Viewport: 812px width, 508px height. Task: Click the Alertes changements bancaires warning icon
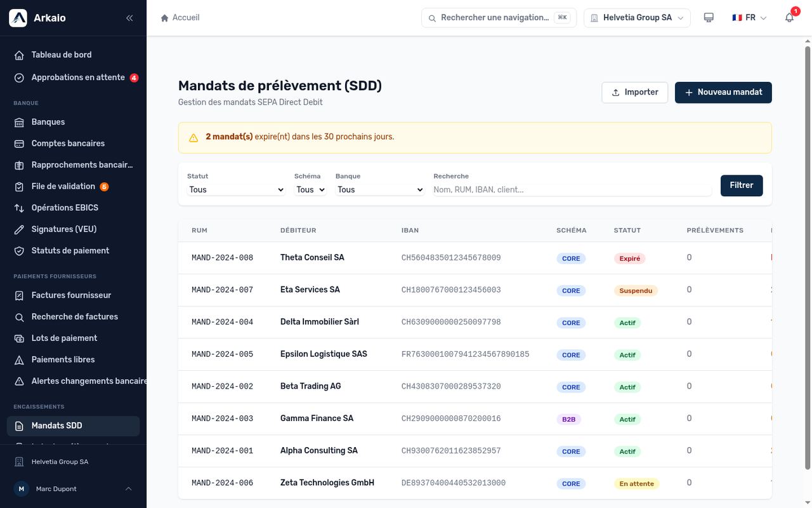[19, 381]
